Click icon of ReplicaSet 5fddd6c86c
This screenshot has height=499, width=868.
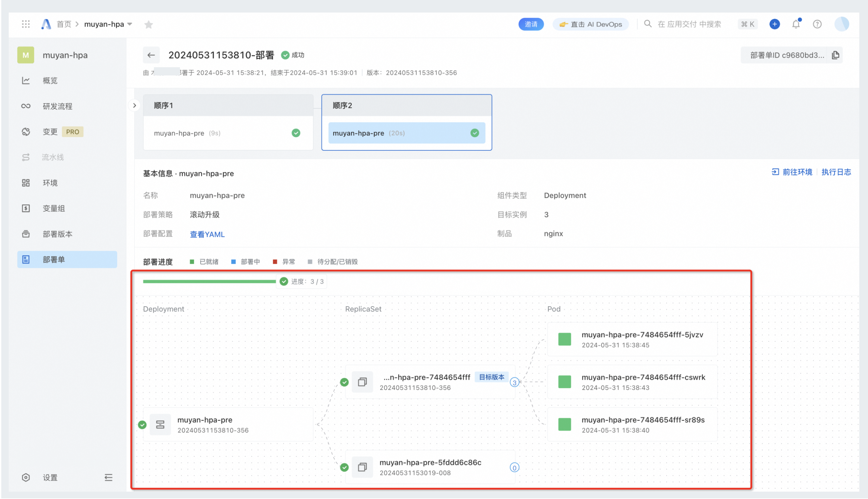pyautogui.click(x=362, y=467)
